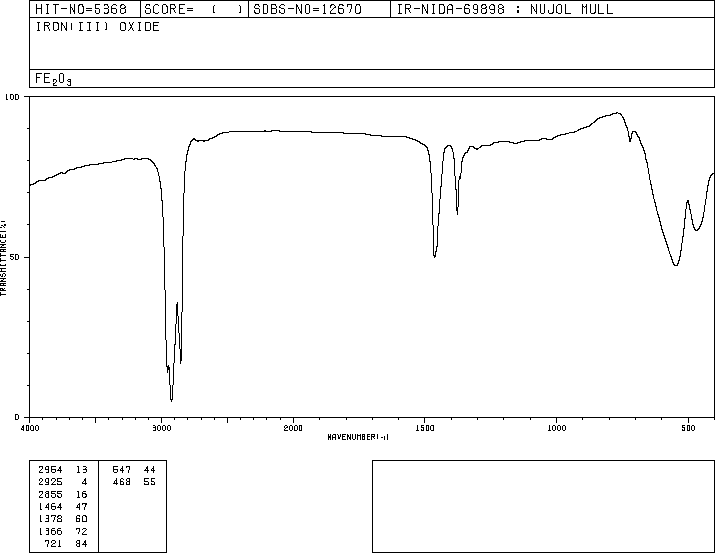Click the empty notes box beside peak table

coord(543,506)
